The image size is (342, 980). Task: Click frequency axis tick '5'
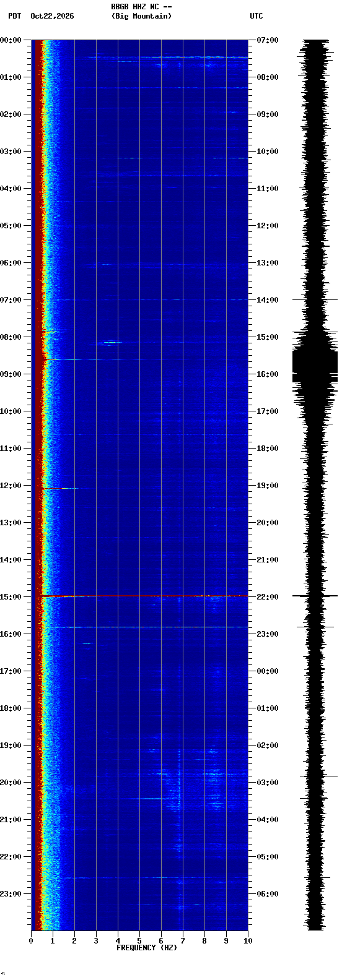(x=139, y=941)
